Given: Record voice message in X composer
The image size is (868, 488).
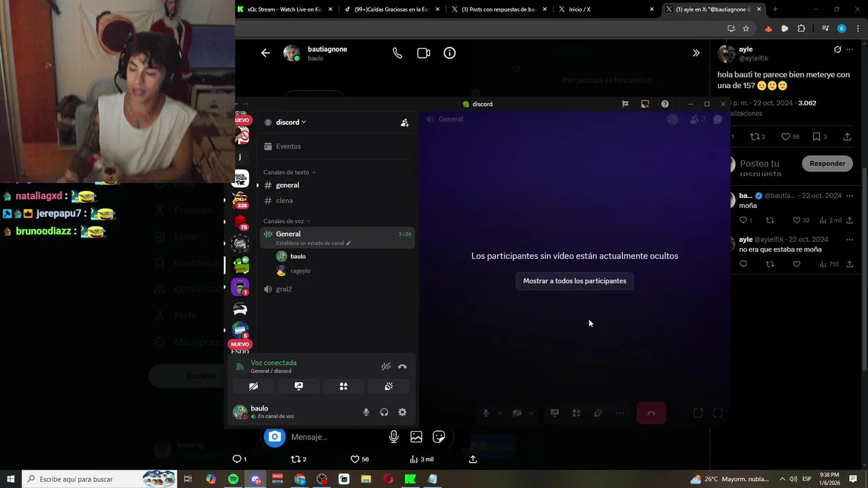Looking at the screenshot, I should 394,437.
